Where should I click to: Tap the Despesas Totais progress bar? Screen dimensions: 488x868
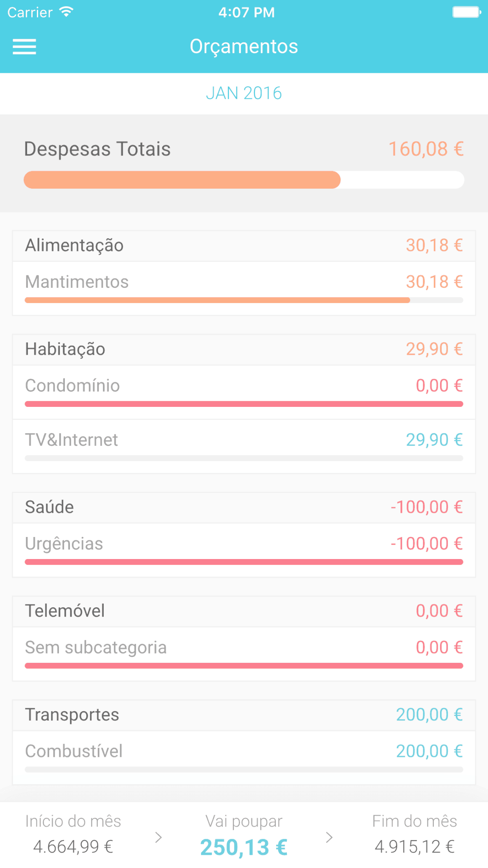[x=244, y=180]
